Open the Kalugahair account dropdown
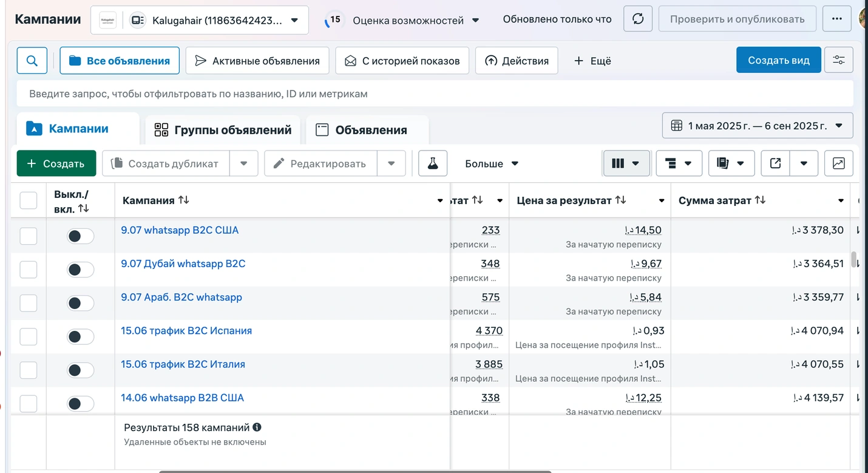This screenshot has width=868, height=473. [x=200, y=20]
